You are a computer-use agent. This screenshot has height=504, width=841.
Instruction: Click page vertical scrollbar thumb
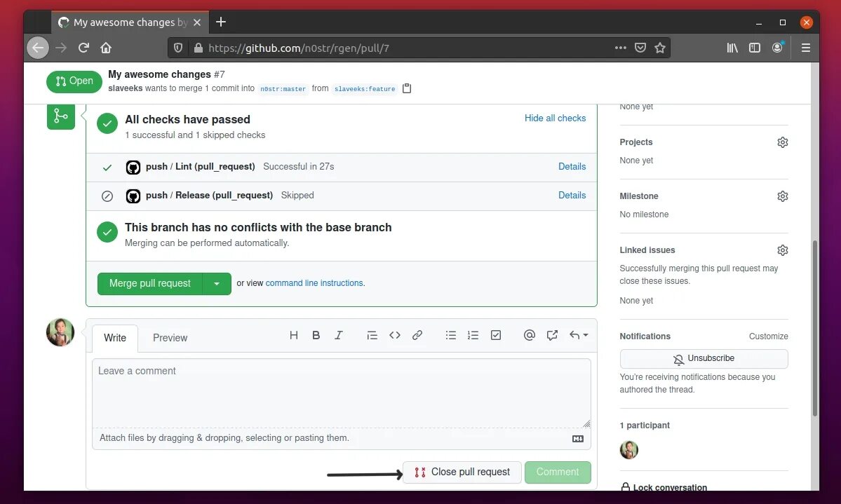pos(815,328)
